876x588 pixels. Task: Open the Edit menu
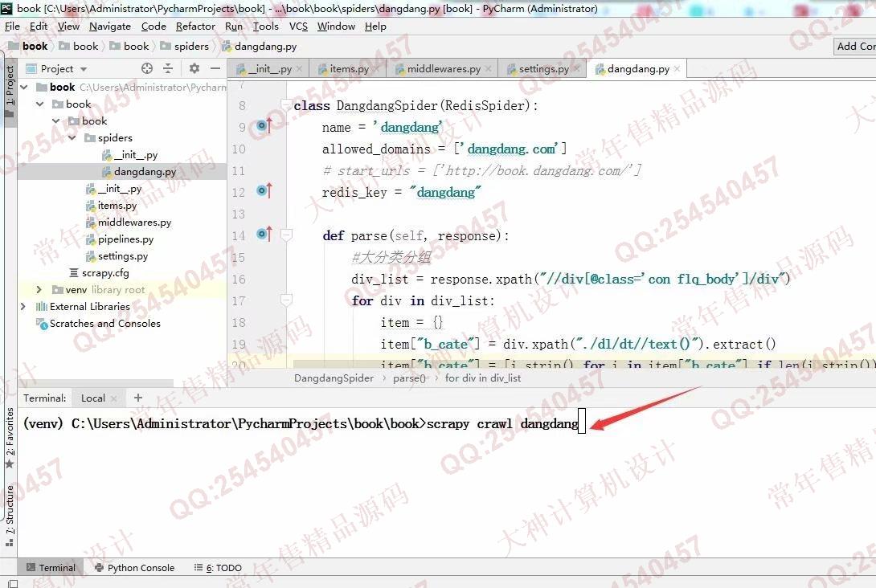click(x=39, y=27)
